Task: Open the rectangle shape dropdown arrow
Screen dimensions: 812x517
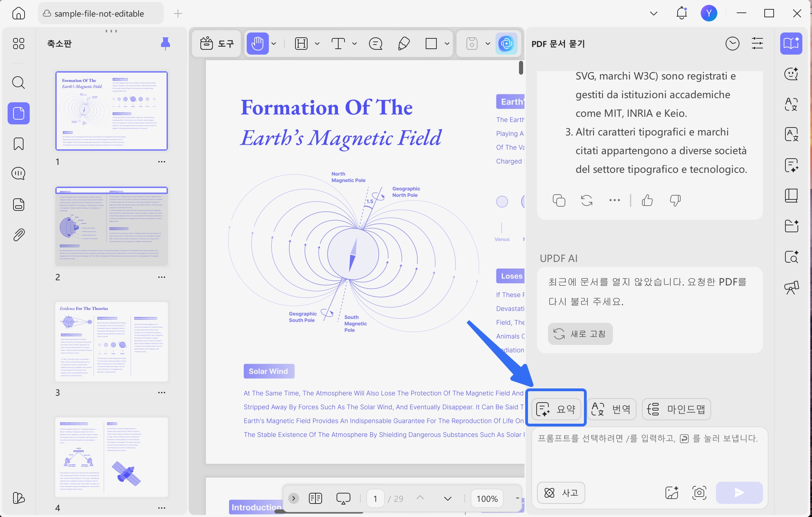Action: click(447, 44)
